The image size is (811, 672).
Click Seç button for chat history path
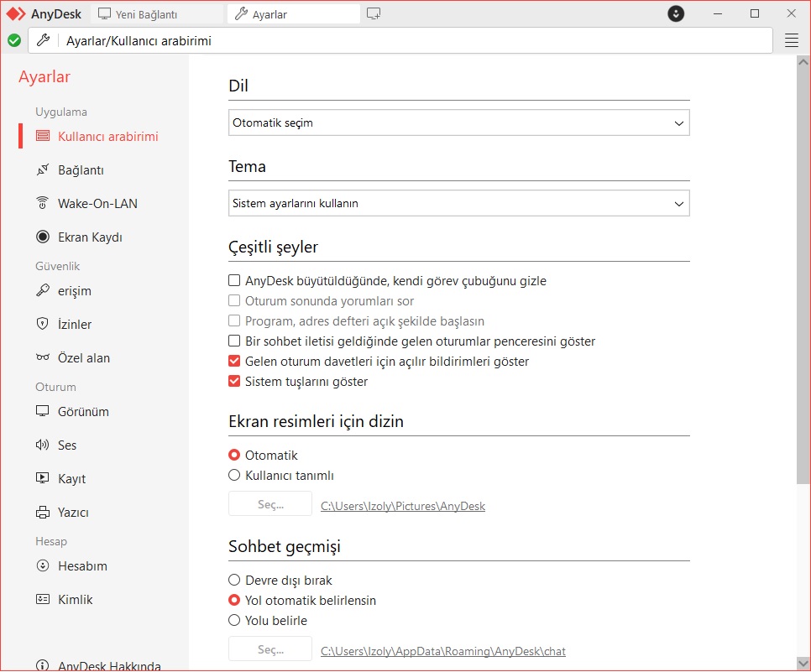click(270, 649)
